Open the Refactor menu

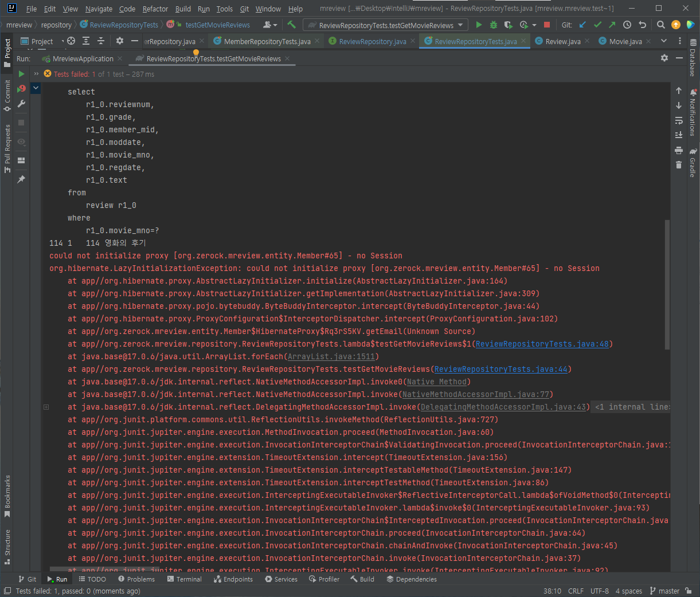(155, 9)
